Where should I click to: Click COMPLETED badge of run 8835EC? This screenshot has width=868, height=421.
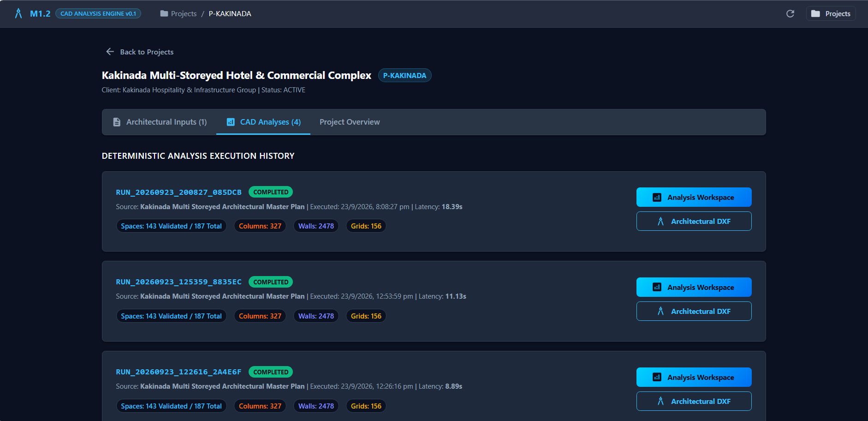(x=271, y=282)
